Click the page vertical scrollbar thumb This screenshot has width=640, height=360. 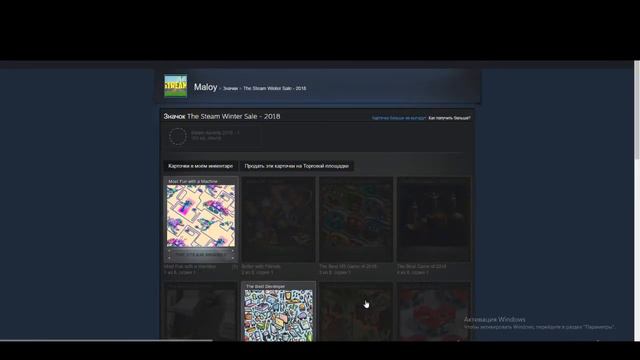point(637,110)
